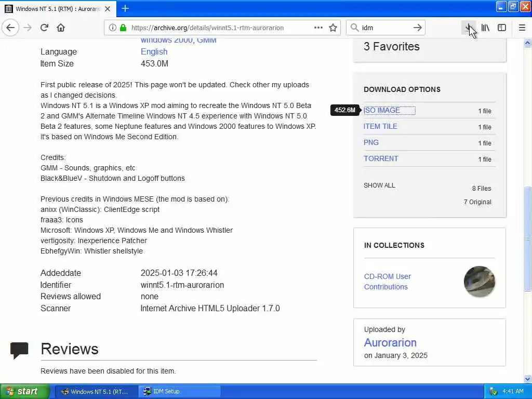Screen dimensions: 532x399
Task: Close the Windows NT 5.1 tab
Action: tap(108, 9)
